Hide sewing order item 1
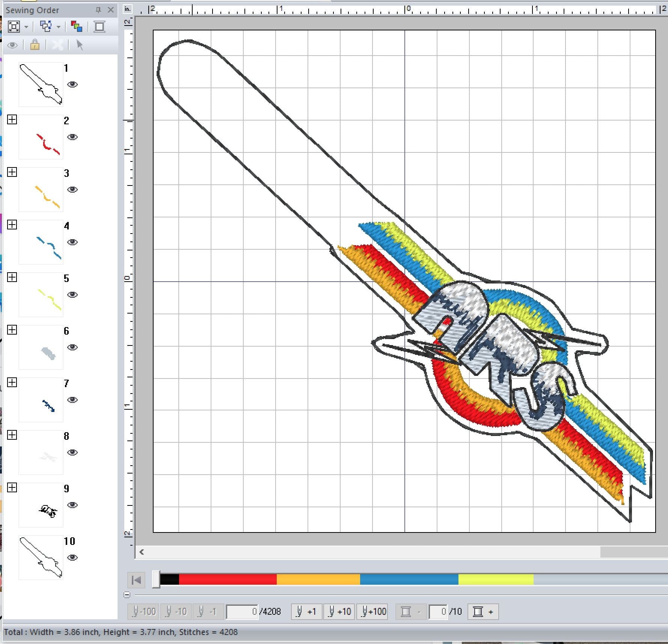This screenshot has height=644, width=668. (x=72, y=84)
